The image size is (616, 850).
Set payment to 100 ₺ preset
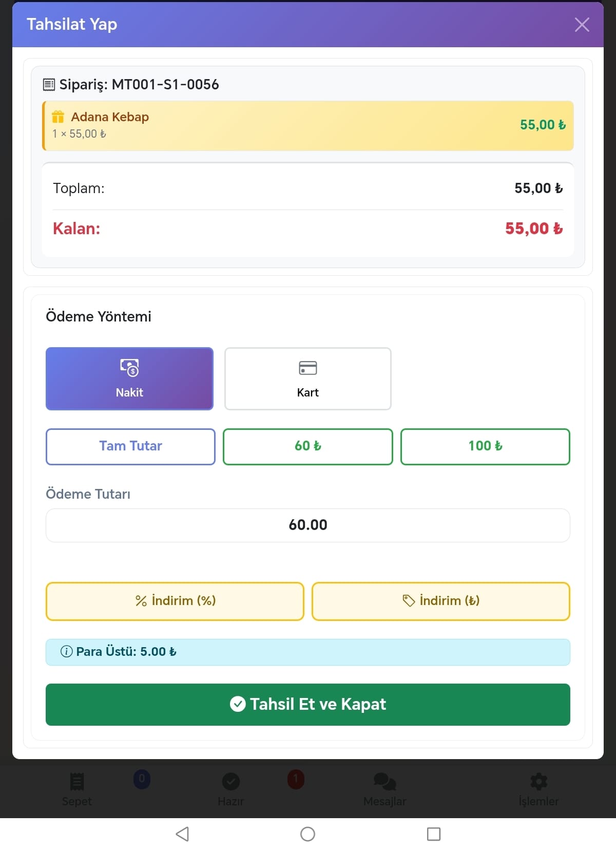pos(485,446)
